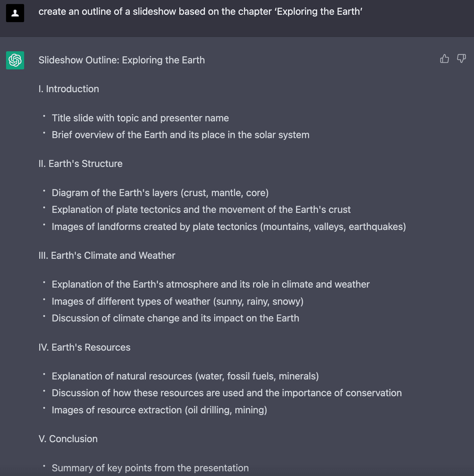Click the user avatar icon
This screenshot has height=476, width=474.
(x=15, y=13)
